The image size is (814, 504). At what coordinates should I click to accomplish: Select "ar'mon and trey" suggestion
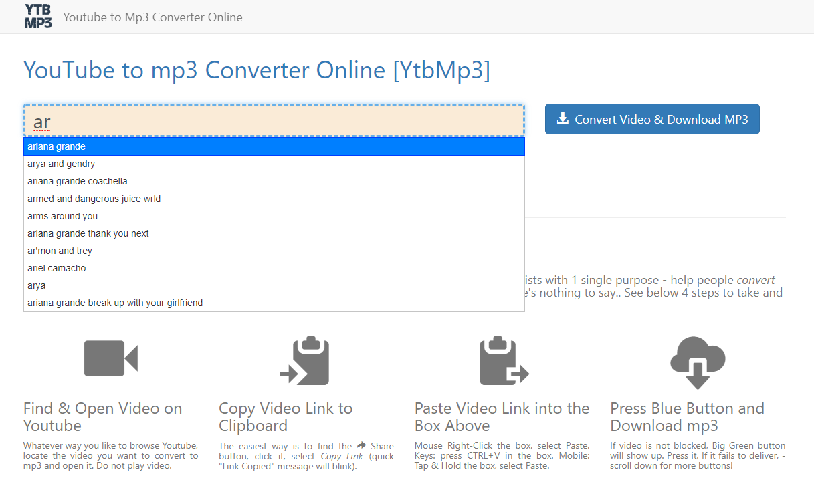[x=274, y=251]
